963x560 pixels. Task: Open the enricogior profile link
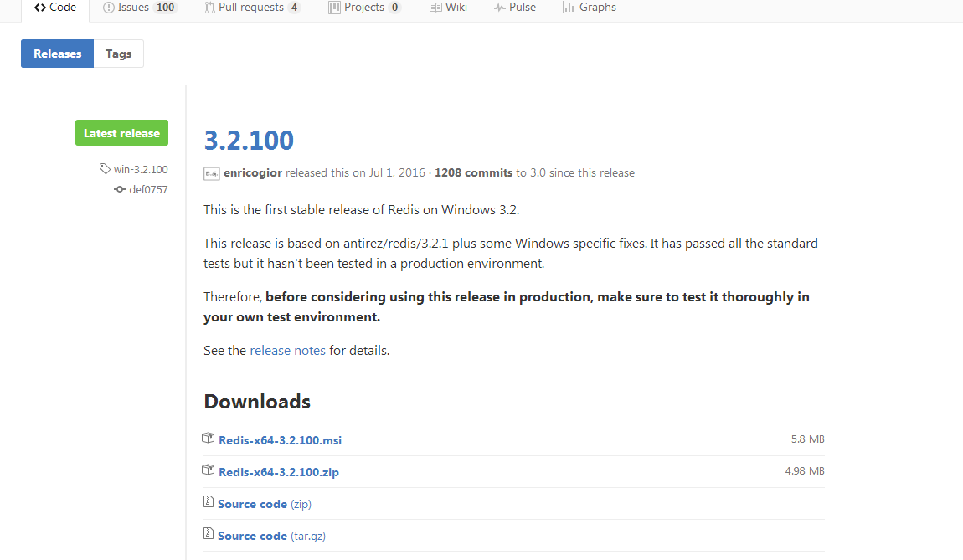click(x=252, y=172)
